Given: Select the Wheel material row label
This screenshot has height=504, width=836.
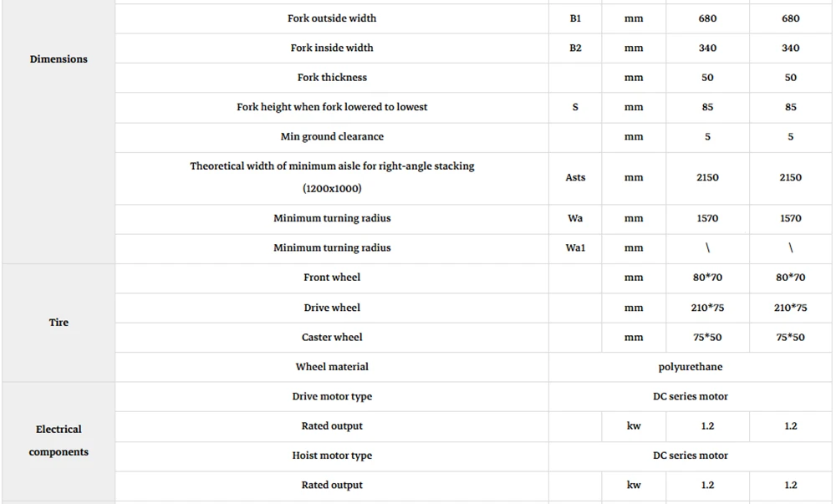Looking at the screenshot, I should [x=332, y=367].
